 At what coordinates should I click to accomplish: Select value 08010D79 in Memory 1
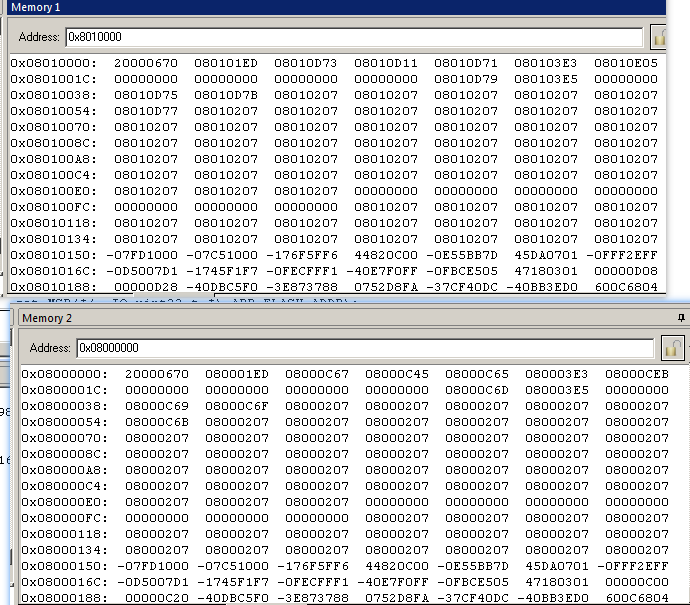466,79
